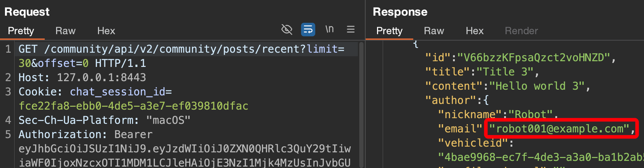The image size is (644, 168).
Task: Select the Response Pretty tab
Action: pyautogui.click(x=389, y=31)
